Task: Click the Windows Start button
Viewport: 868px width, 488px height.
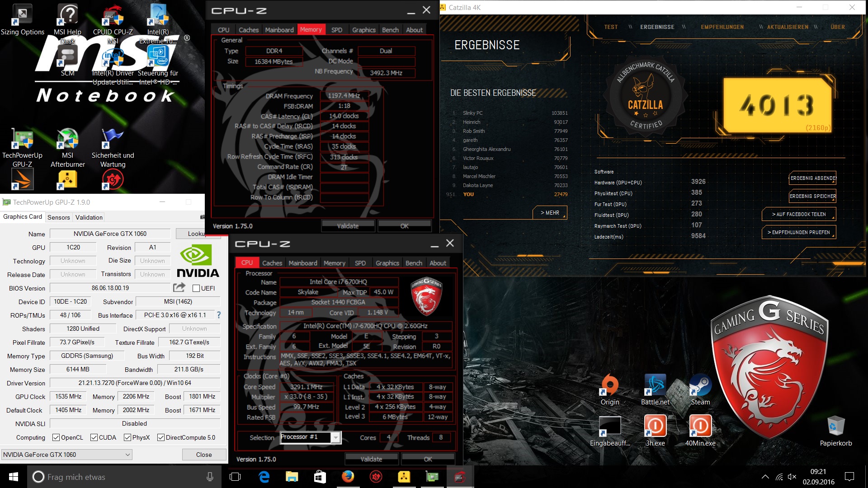Action: pos(14,477)
